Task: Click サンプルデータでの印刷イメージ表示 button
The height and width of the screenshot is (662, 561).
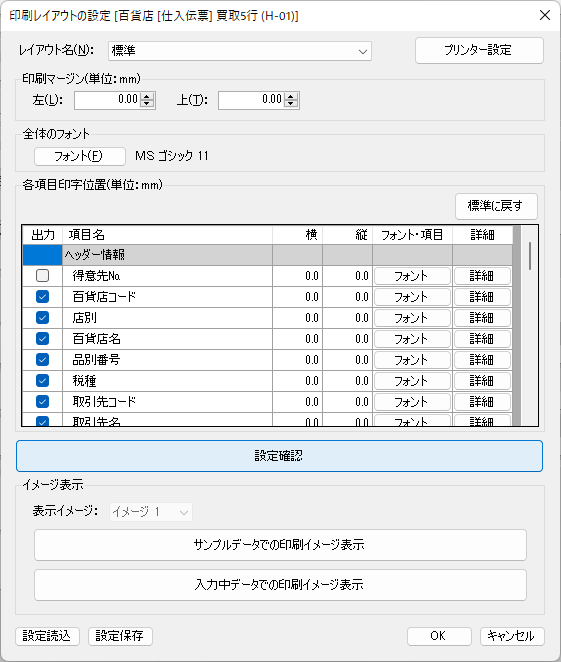Action: pyautogui.click(x=280, y=545)
